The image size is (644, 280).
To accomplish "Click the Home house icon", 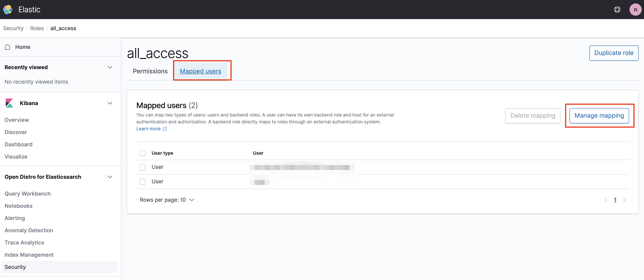I will tap(7, 47).
